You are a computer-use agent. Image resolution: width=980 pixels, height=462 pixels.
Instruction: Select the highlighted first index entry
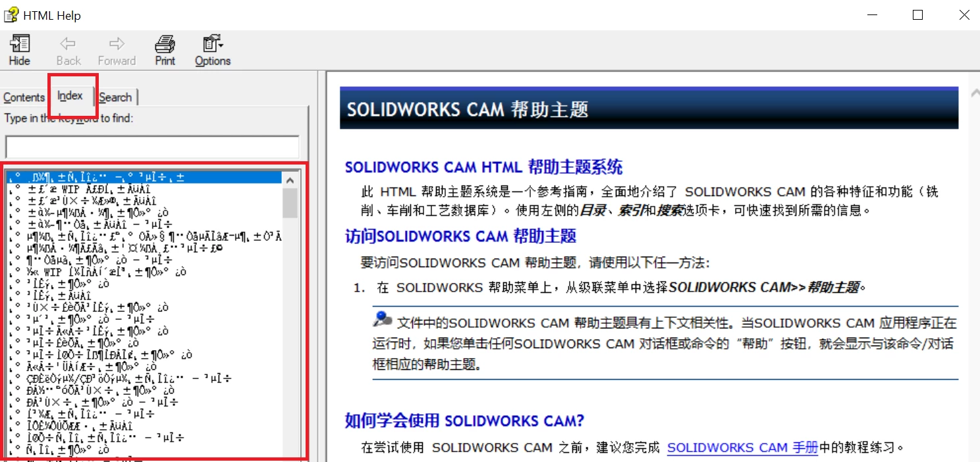point(144,177)
